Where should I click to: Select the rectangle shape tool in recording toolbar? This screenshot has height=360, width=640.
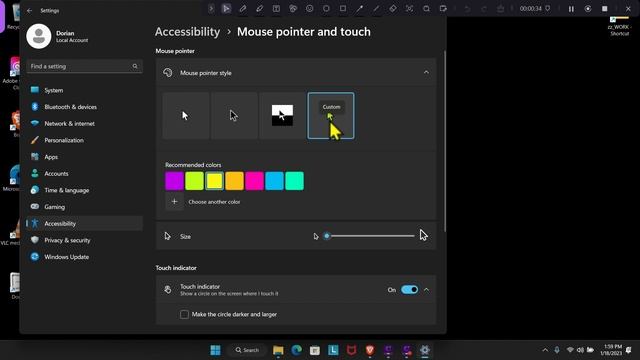pos(343,9)
